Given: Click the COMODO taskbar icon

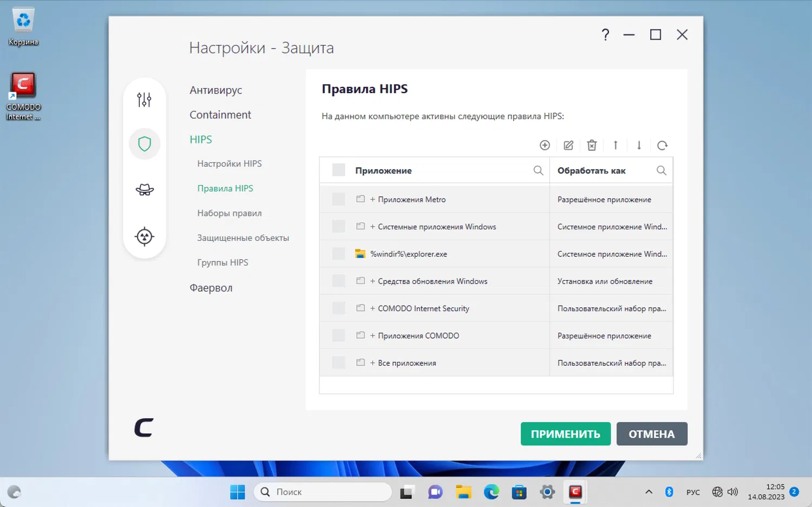Looking at the screenshot, I should pos(575,492).
